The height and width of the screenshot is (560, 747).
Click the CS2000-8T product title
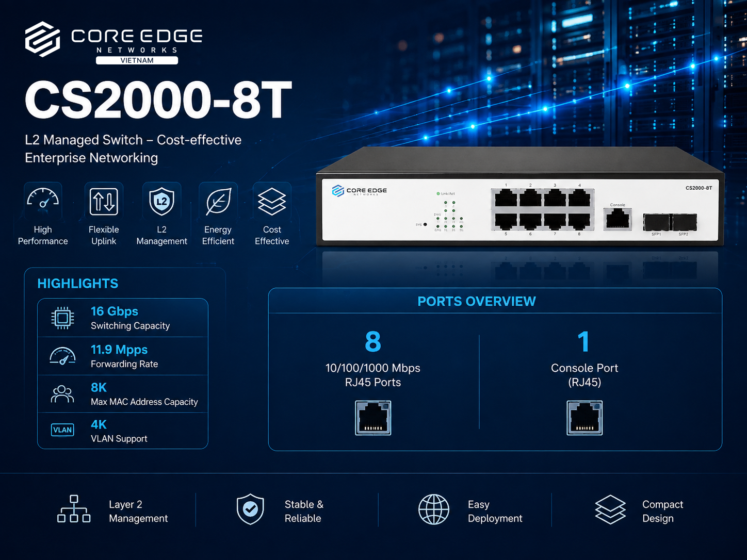158,100
